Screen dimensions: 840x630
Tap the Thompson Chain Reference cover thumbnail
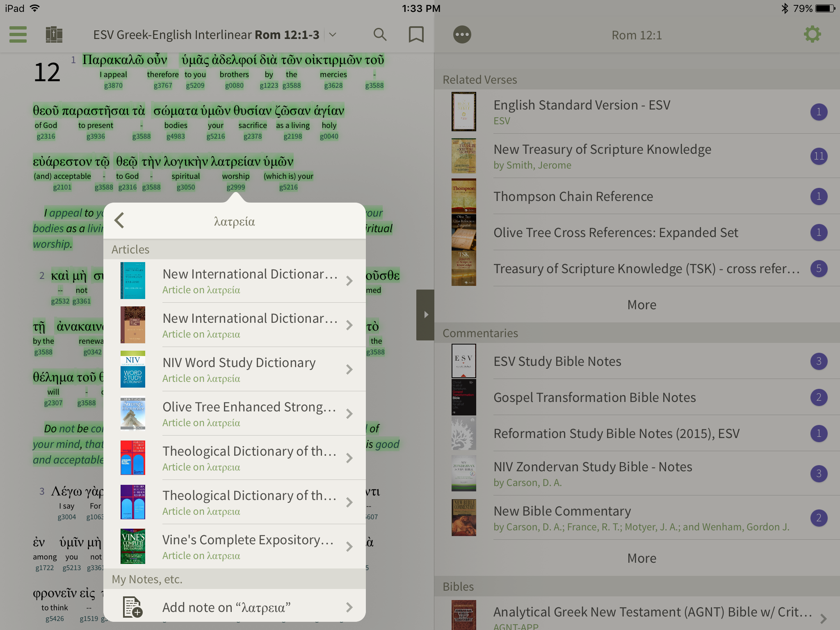click(464, 196)
